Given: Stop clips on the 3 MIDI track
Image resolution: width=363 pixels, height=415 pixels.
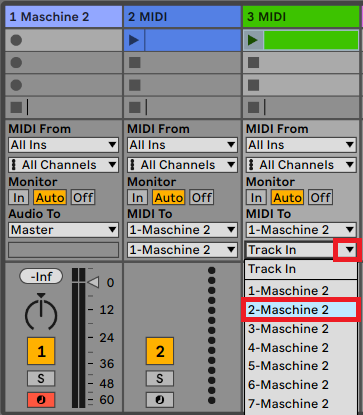Looking at the screenshot, I should pyautogui.click(x=253, y=107).
